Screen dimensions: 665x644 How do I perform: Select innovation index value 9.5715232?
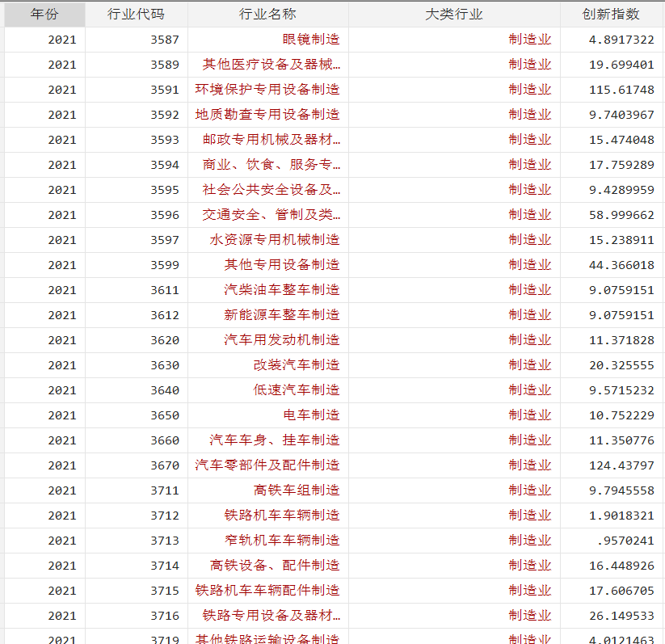pos(611,390)
